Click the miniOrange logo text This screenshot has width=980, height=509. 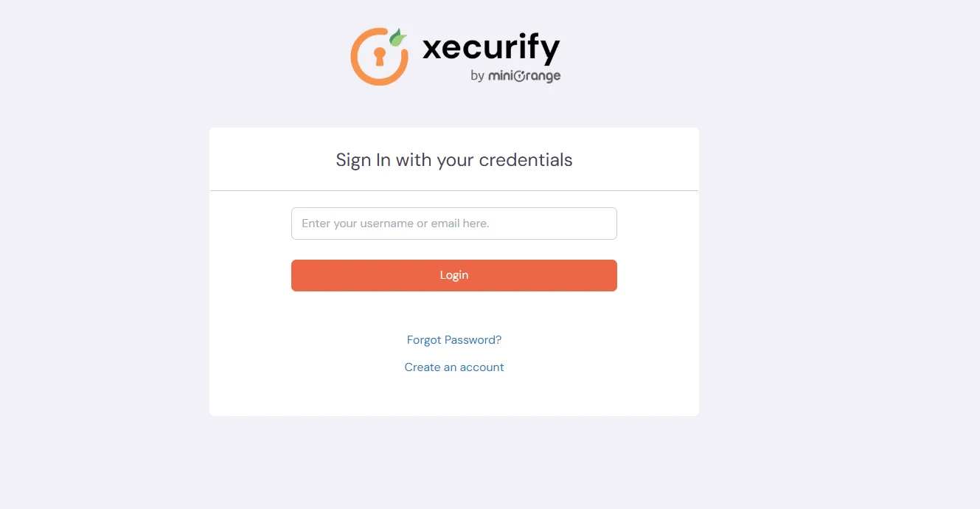(524, 75)
